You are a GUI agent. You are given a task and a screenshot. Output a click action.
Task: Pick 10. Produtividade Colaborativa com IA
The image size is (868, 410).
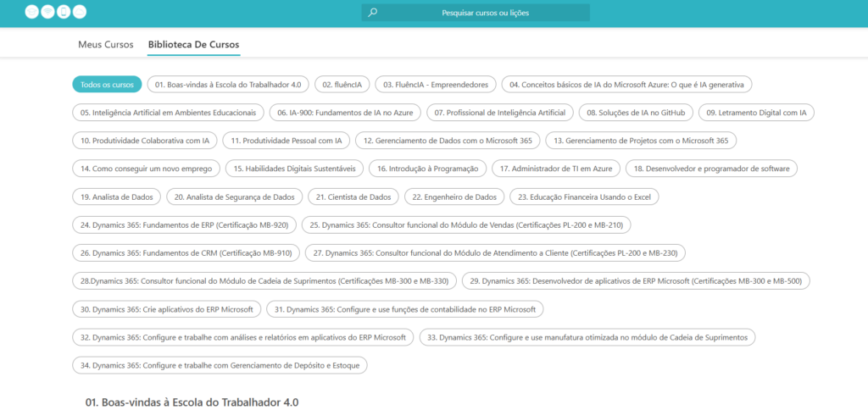[144, 141]
